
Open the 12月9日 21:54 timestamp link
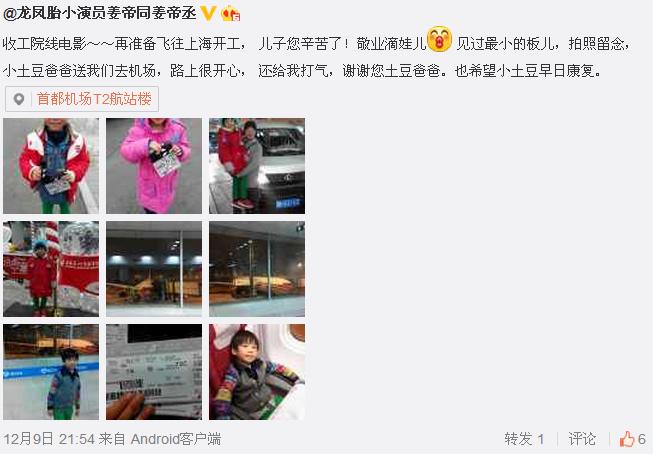(49, 439)
